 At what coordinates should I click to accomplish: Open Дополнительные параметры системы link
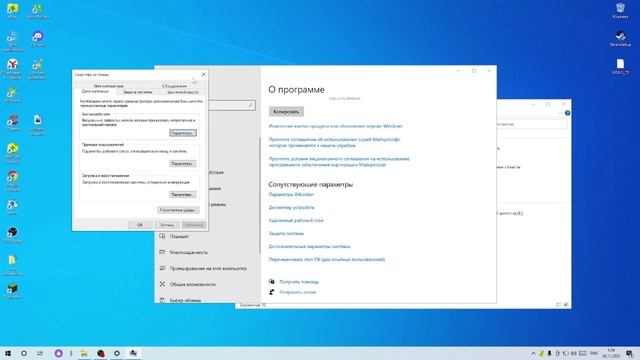pyautogui.click(x=309, y=247)
